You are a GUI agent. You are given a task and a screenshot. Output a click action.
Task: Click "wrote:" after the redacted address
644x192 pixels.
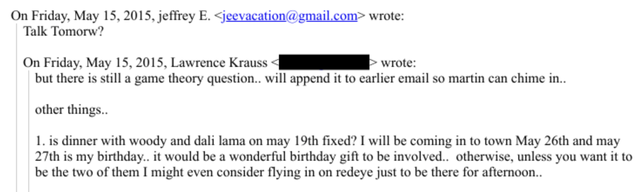click(398, 63)
